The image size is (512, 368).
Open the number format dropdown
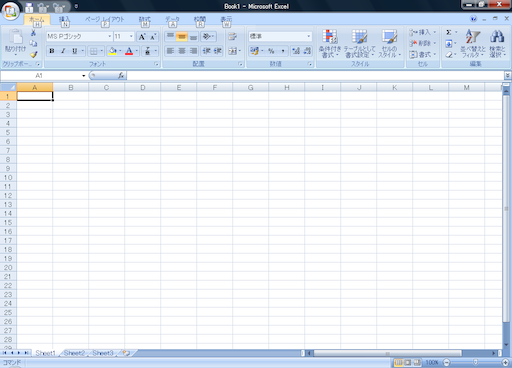tap(309, 36)
